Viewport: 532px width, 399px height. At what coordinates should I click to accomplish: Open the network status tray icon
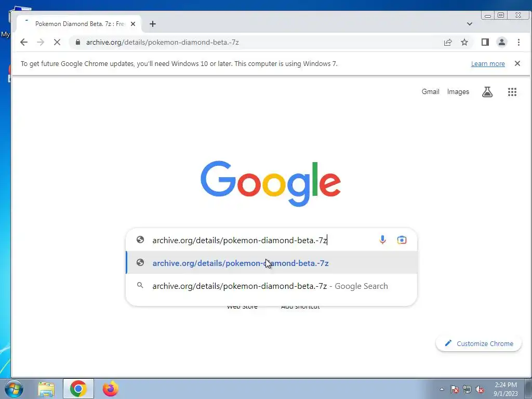tap(467, 389)
